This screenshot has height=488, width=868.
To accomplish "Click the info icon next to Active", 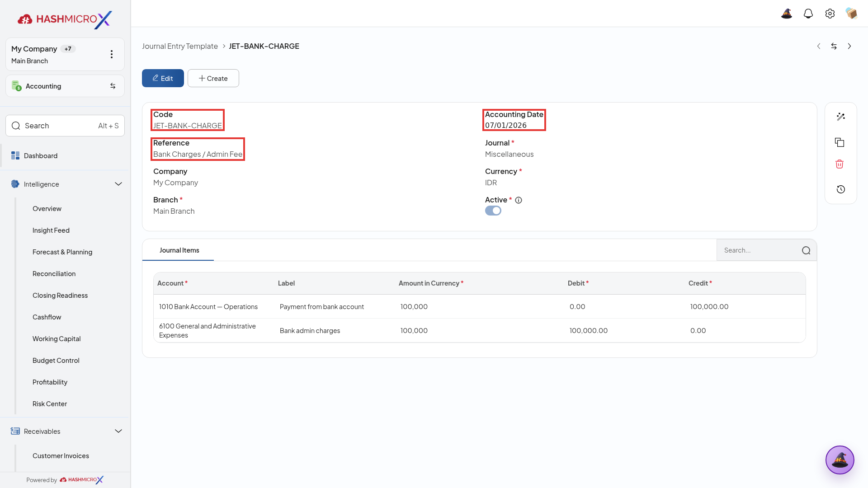I will (519, 200).
